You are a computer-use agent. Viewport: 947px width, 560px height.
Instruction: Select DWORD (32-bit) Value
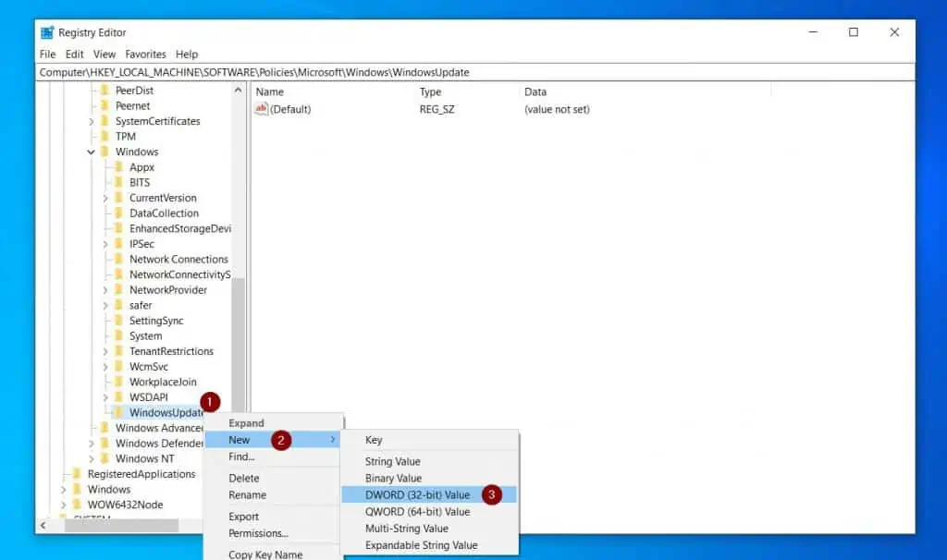click(429, 494)
